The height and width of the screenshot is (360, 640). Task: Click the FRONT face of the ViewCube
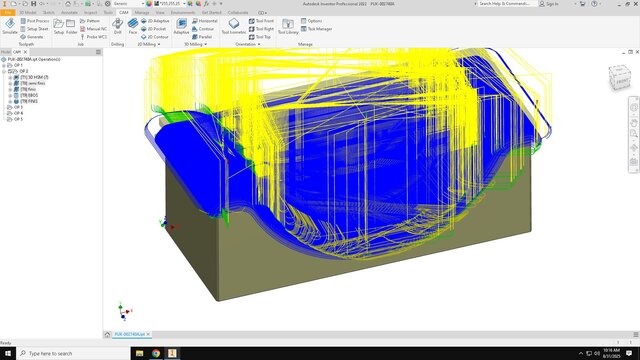coord(622,81)
